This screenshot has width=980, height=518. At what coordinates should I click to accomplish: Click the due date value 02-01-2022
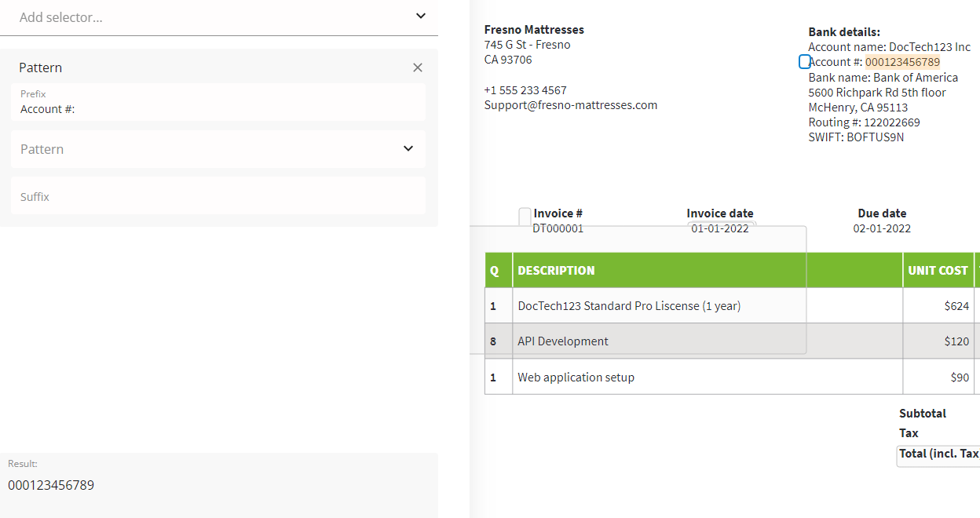click(x=882, y=228)
